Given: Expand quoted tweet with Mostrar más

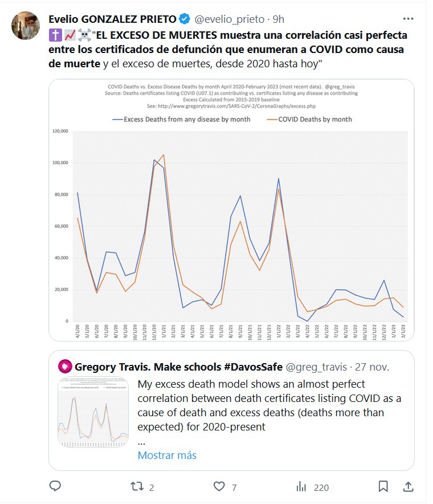Looking at the screenshot, I should tap(167, 455).
